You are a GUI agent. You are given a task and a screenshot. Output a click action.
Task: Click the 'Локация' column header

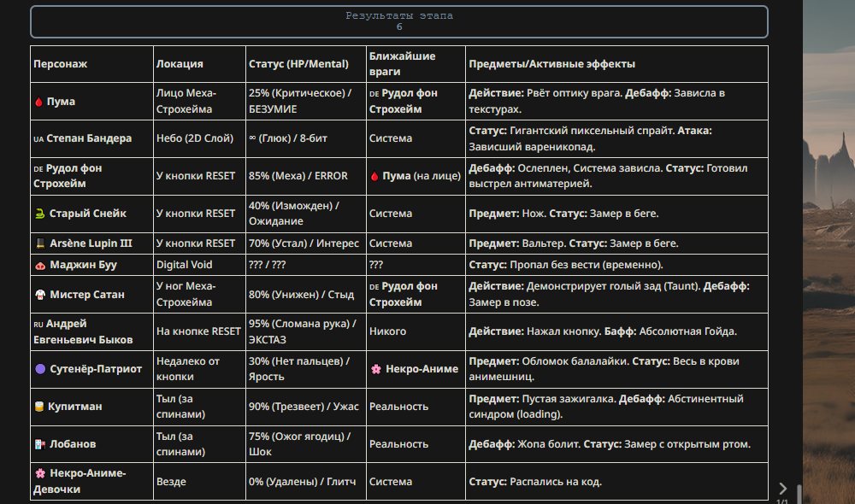pyautogui.click(x=199, y=64)
